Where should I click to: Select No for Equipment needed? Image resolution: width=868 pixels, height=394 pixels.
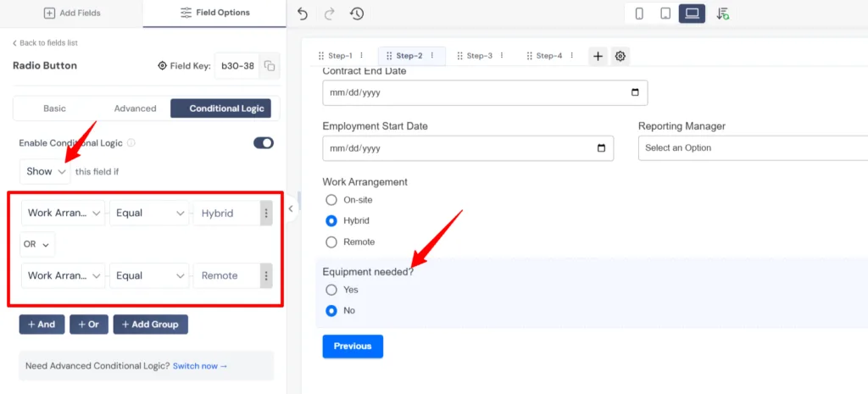click(x=331, y=310)
